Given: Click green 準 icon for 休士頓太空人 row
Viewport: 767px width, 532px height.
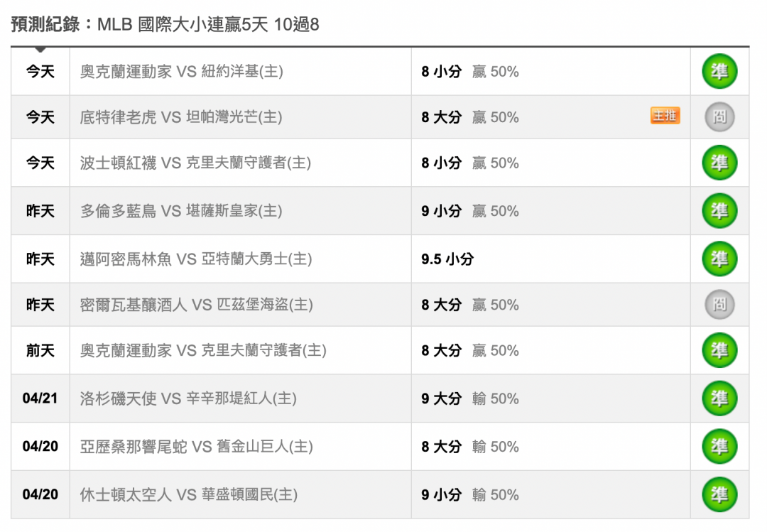Looking at the screenshot, I should [719, 495].
